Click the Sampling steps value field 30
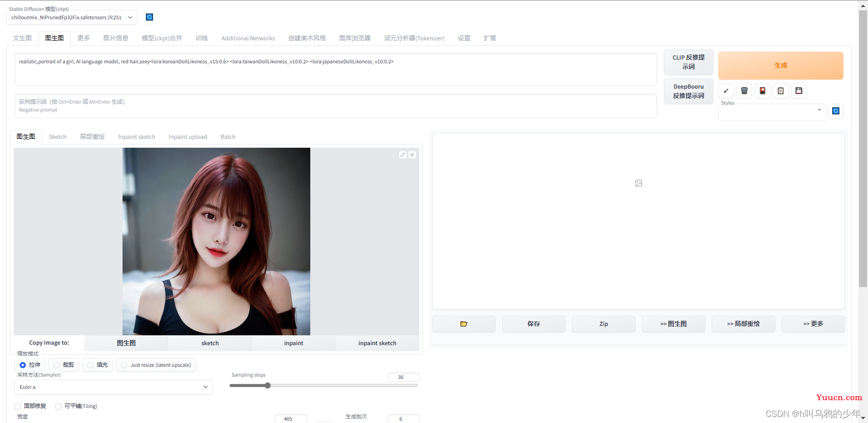 point(403,377)
